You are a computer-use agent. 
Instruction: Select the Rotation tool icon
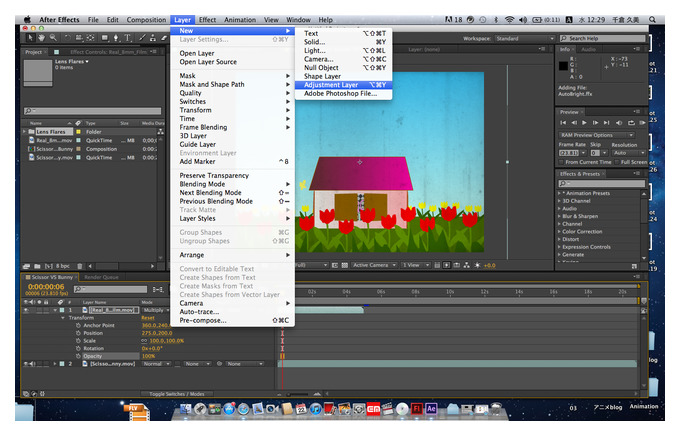67,38
